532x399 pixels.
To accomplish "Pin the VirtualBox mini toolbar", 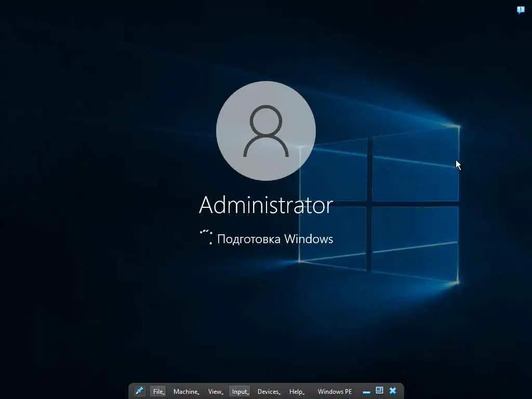I will 139,391.
